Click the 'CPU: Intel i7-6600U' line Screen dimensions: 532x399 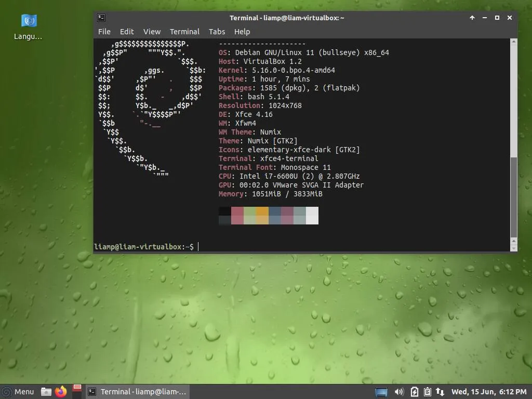289,176
